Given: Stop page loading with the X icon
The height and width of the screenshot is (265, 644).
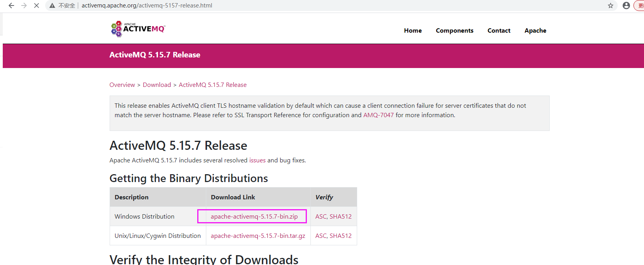Looking at the screenshot, I should coord(37,6).
